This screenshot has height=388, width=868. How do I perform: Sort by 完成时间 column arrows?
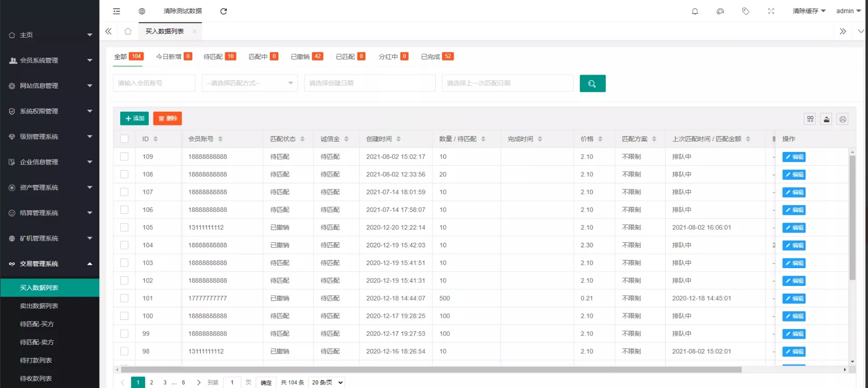click(540, 139)
